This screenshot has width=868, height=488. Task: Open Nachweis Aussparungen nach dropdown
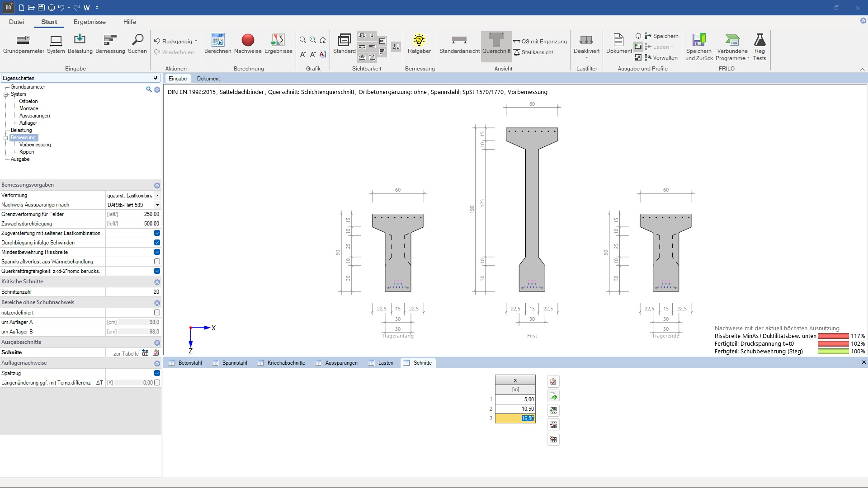tap(157, 205)
